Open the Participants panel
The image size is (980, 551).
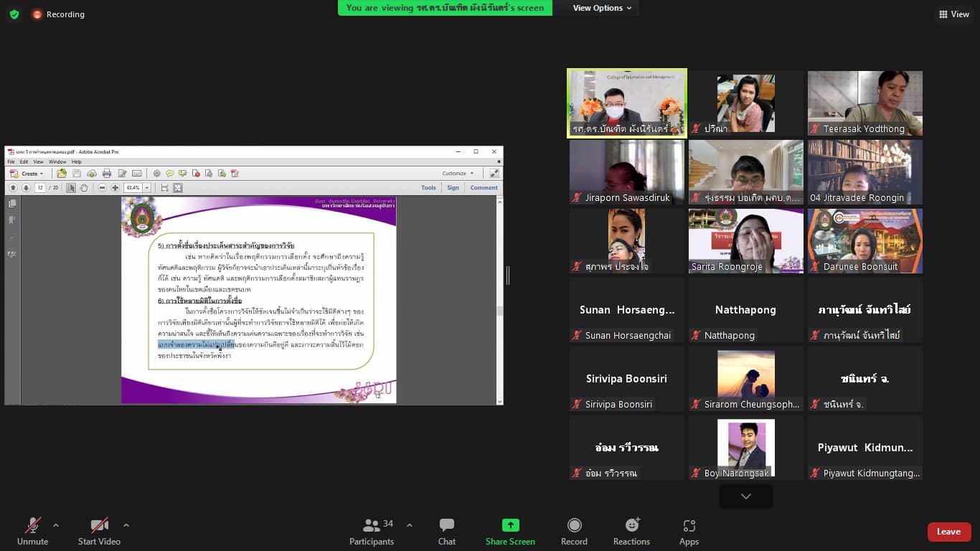tap(372, 531)
